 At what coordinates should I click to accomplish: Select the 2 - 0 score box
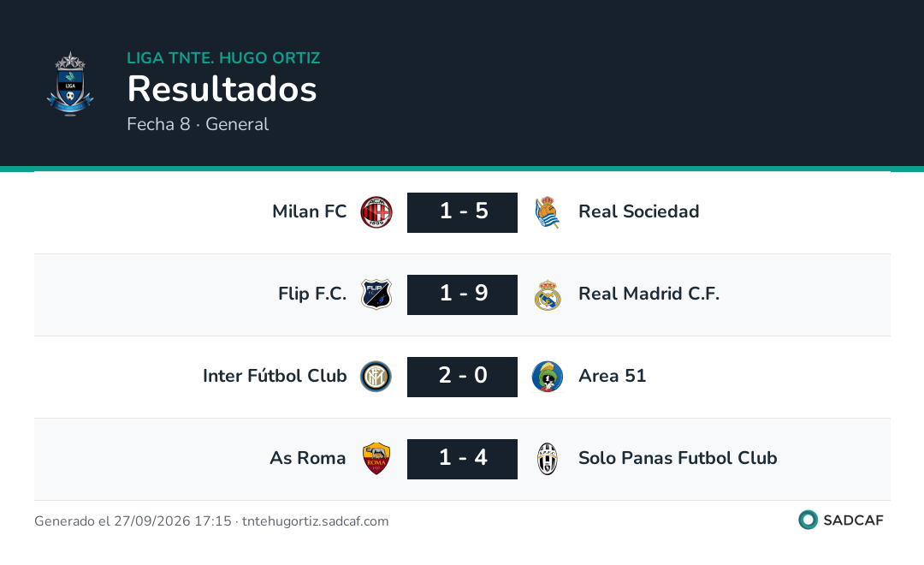(462, 377)
